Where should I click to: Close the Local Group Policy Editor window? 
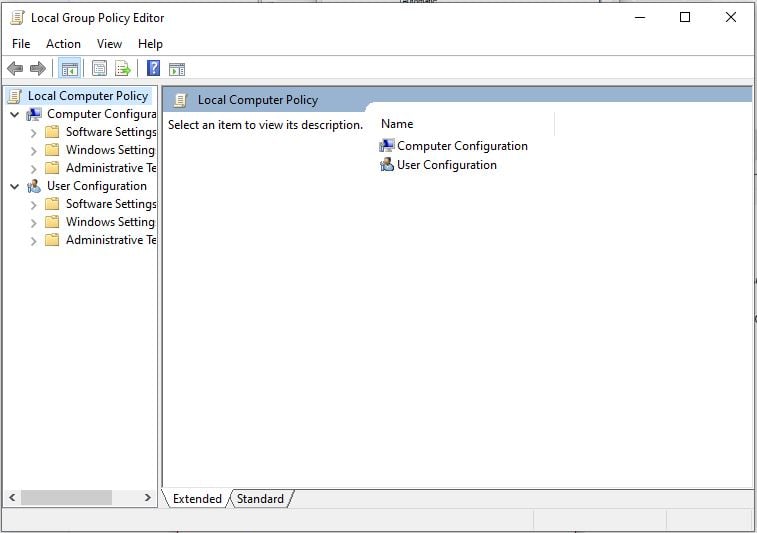point(731,18)
